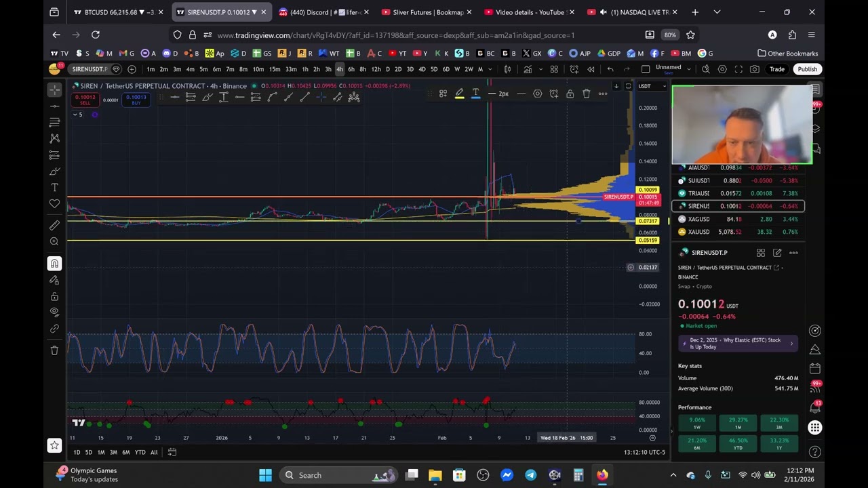Click the Publish button
This screenshot has height=488, width=868.
[x=807, y=69]
